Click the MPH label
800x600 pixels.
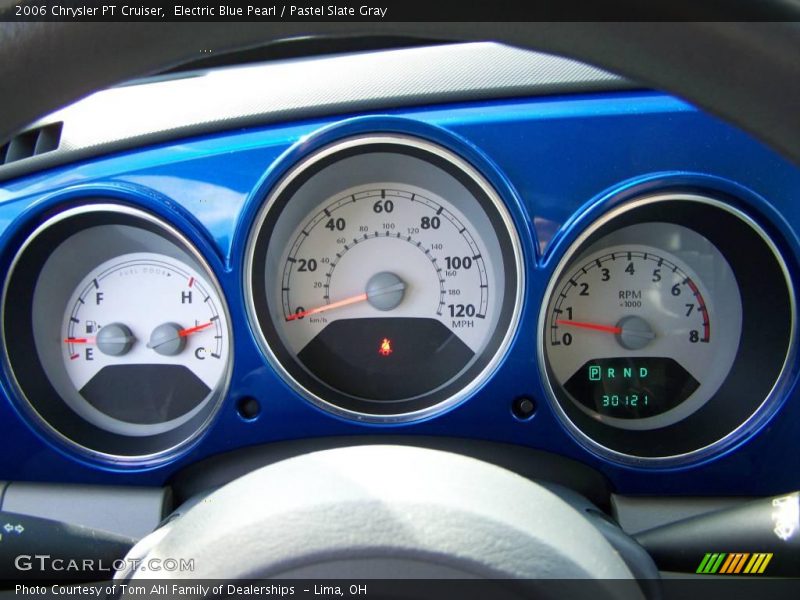[463, 324]
